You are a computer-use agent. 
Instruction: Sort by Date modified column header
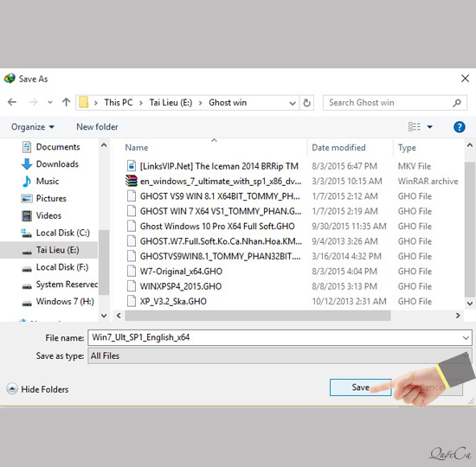(338, 148)
